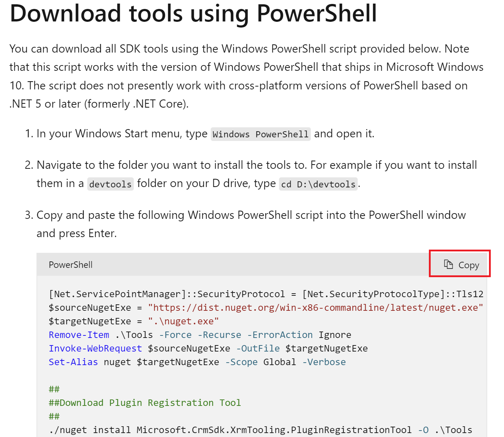Click the -Verbose parameter in the script
This screenshot has height=437, width=504.
pyautogui.click(x=324, y=362)
